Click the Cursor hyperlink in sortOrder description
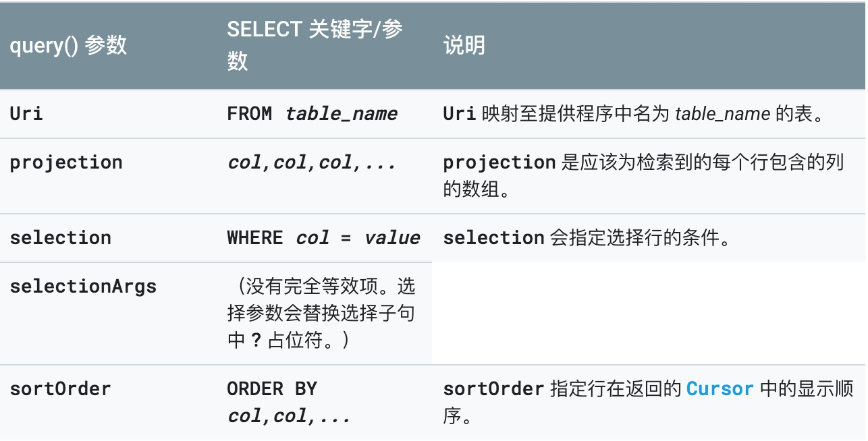 pyautogui.click(x=720, y=389)
